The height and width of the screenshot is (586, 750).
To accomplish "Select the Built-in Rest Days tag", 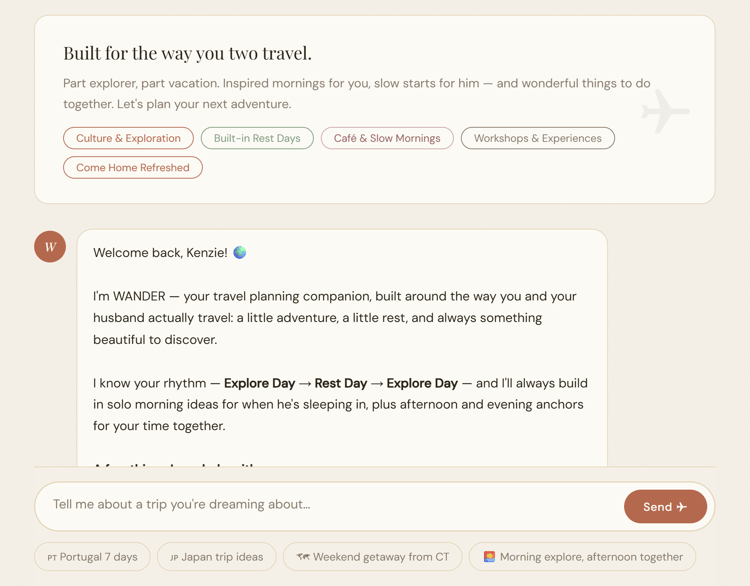I will coord(257,138).
